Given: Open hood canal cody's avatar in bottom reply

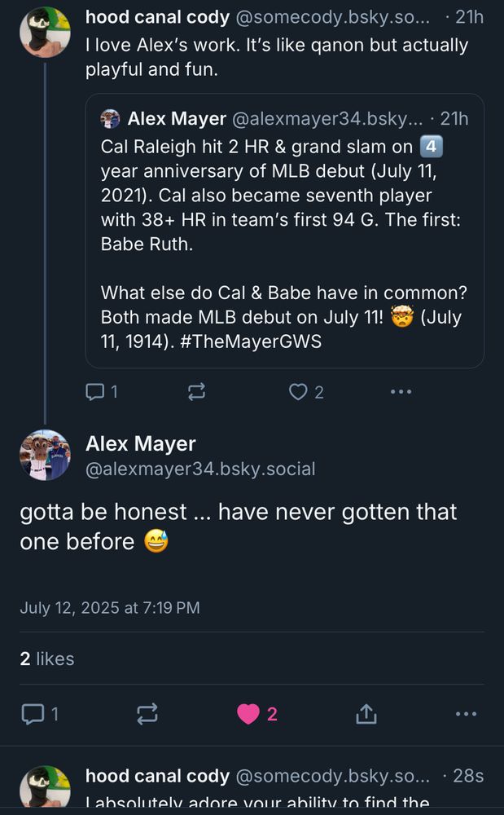Looking at the screenshot, I should point(45,789).
